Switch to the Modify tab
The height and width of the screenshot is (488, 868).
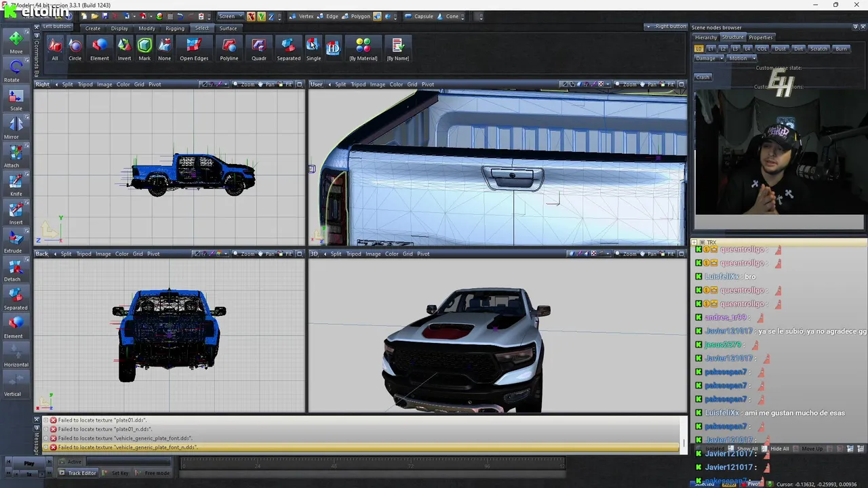coord(146,28)
